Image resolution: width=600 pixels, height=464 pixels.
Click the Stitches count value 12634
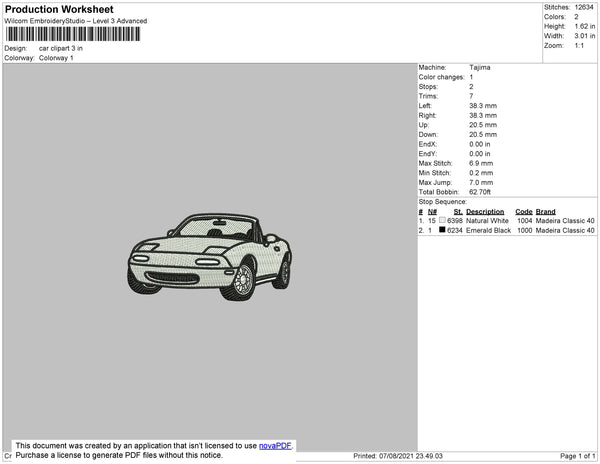point(585,7)
